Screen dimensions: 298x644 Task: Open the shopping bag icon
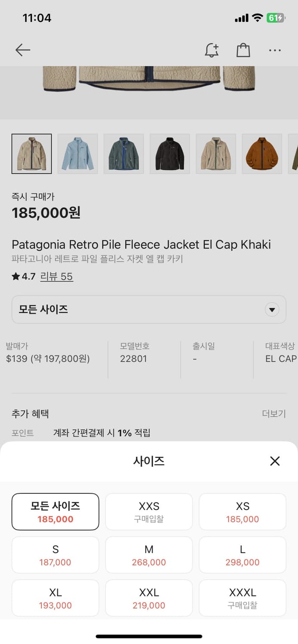click(x=243, y=50)
